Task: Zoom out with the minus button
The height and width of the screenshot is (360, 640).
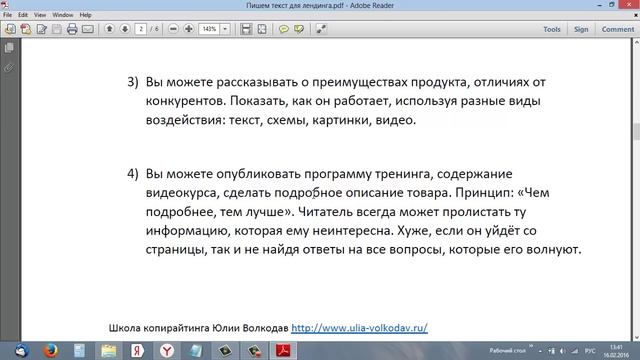Action: (x=173, y=29)
